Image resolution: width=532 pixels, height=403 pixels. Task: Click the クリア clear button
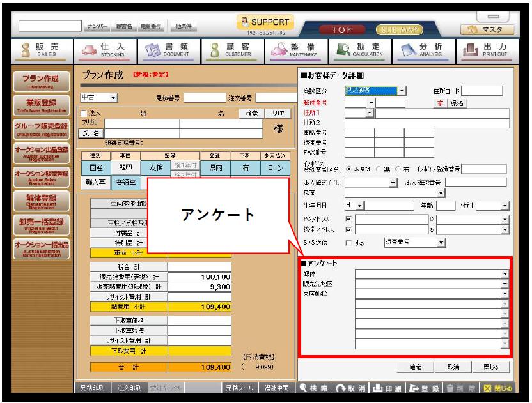click(x=278, y=114)
